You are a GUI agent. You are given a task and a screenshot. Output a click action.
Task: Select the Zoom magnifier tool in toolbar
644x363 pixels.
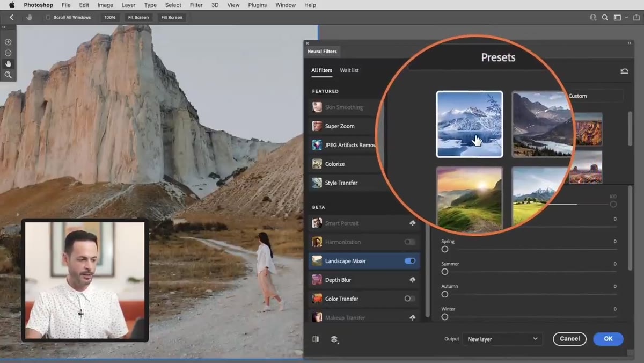click(8, 75)
